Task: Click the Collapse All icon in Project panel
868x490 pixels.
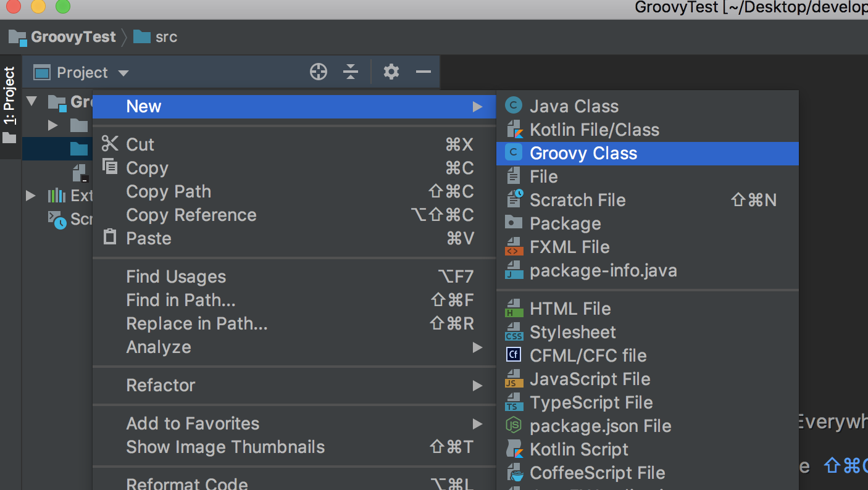Action: 351,72
